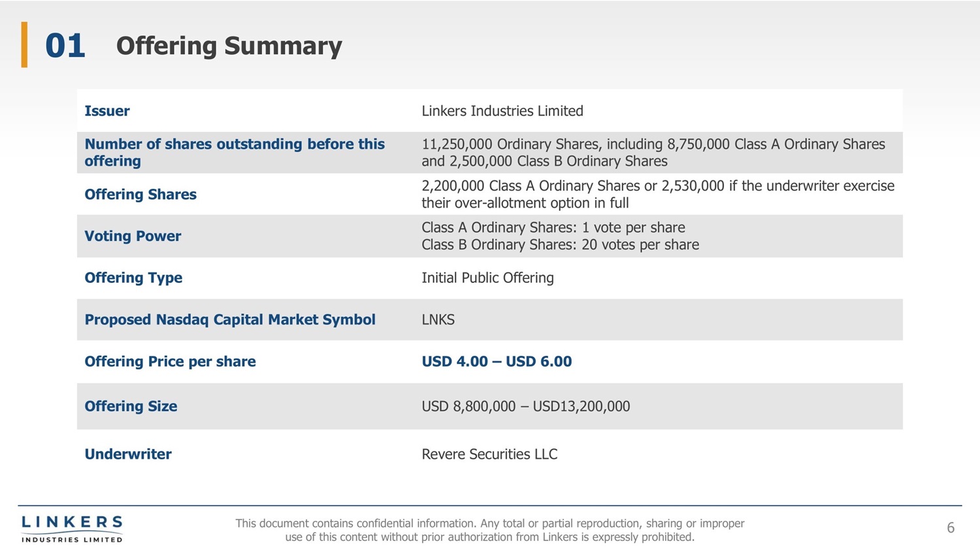Image resolution: width=980 pixels, height=560 pixels.
Task: Click the page number 6
Action: point(951,528)
